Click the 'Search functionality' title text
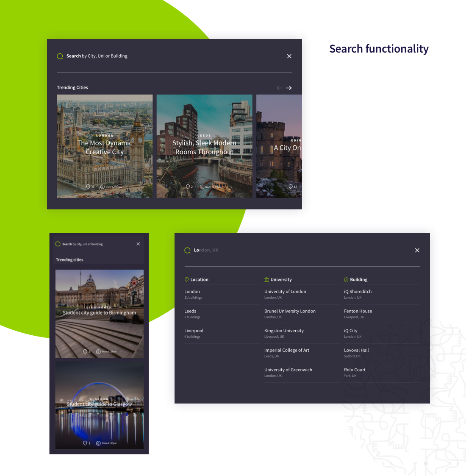The image size is (466, 476). click(379, 49)
